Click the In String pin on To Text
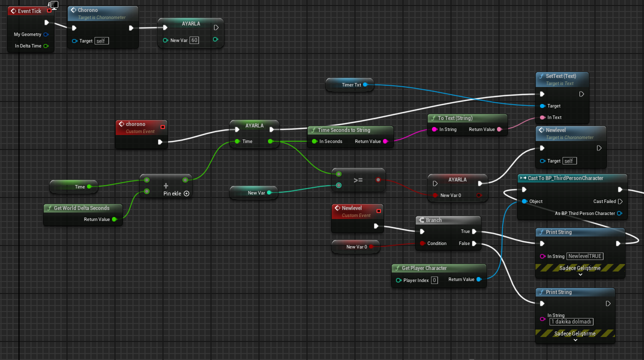The width and height of the screenshot is (644, 360). click(434, 129)
